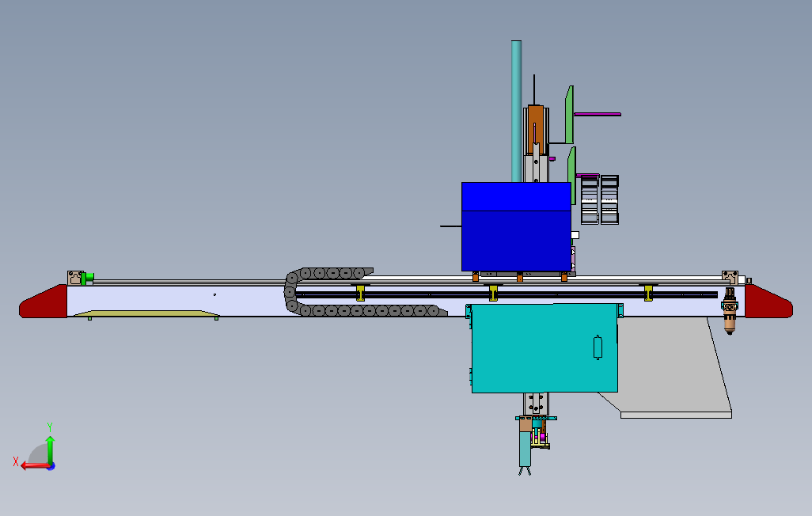Viewport: 812px width, 516px height.
Task: Select the upper green plate
Action: click(569, 115)
